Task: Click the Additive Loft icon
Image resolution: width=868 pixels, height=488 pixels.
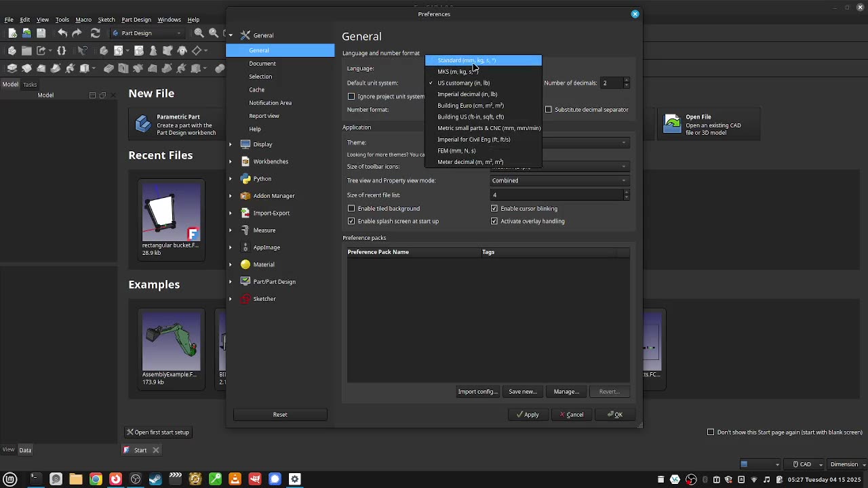Action: pos(41,68)
